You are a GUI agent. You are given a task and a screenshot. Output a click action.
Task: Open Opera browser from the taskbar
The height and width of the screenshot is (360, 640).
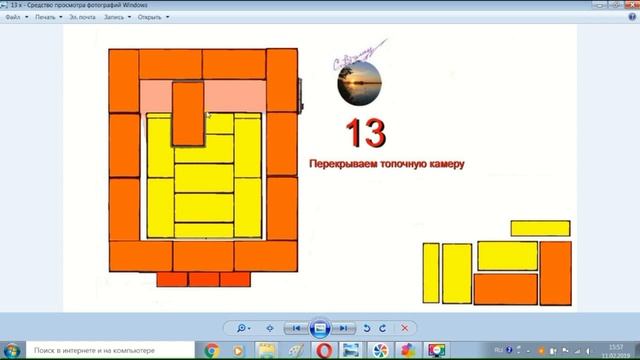324,350
